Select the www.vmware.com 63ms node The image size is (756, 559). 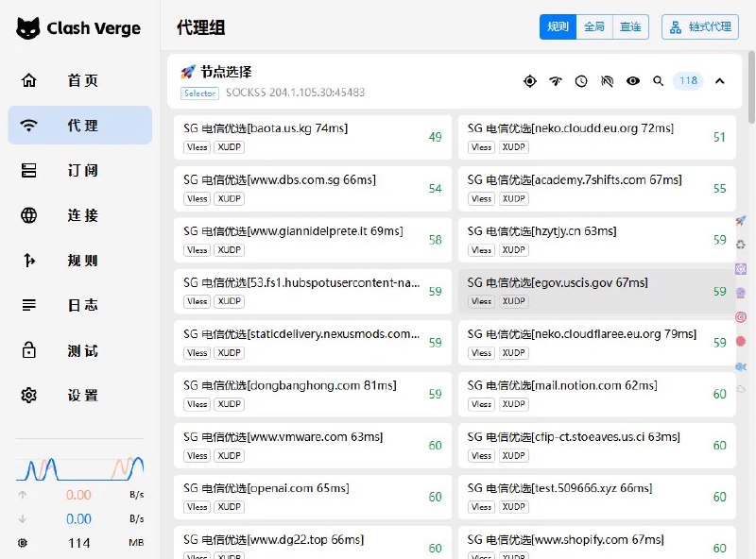(313, 446)
